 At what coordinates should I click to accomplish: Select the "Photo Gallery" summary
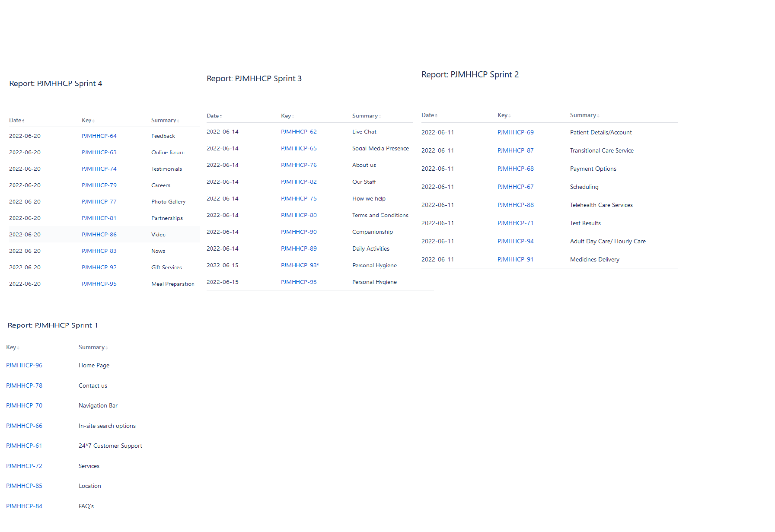point(168,202)
